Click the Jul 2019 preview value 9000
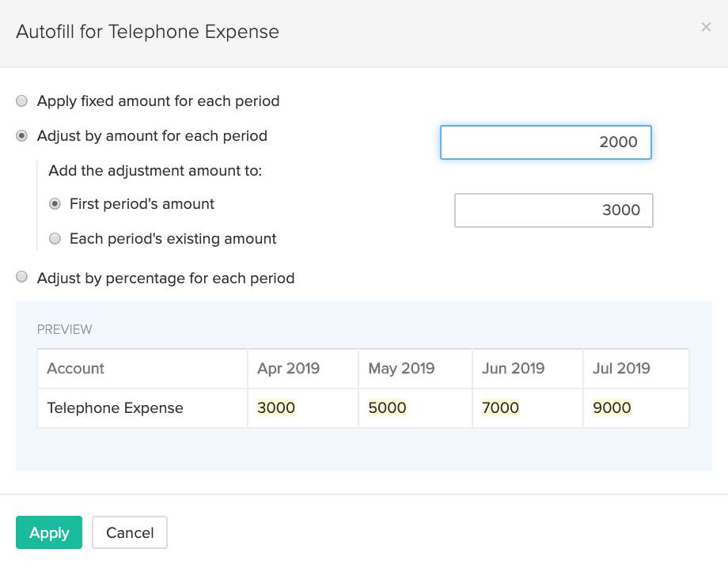The height and width of the screenshot is (568, 728). (x=612, y=408)
